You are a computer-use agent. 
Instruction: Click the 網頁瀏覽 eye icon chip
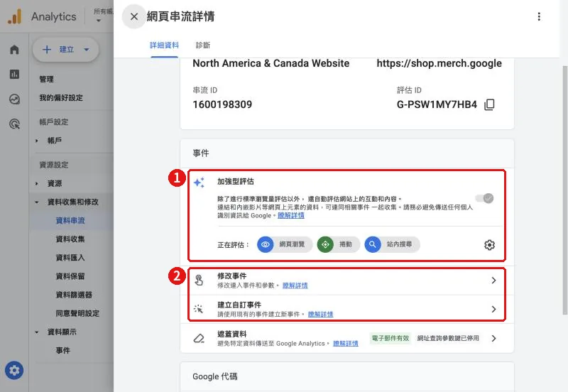coord(285,244)
